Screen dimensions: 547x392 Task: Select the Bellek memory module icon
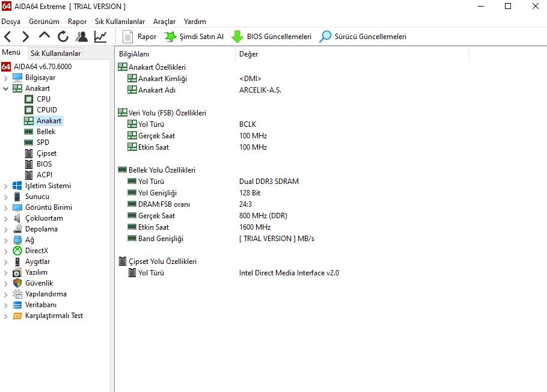(x=29, y=132)
